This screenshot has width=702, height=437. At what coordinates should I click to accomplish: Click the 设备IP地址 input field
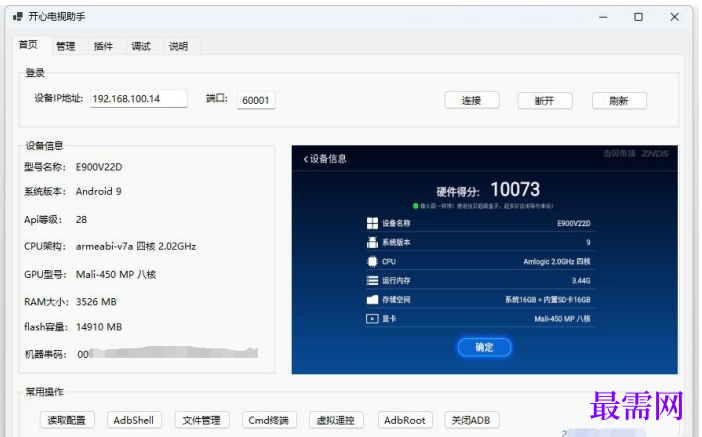139,99
